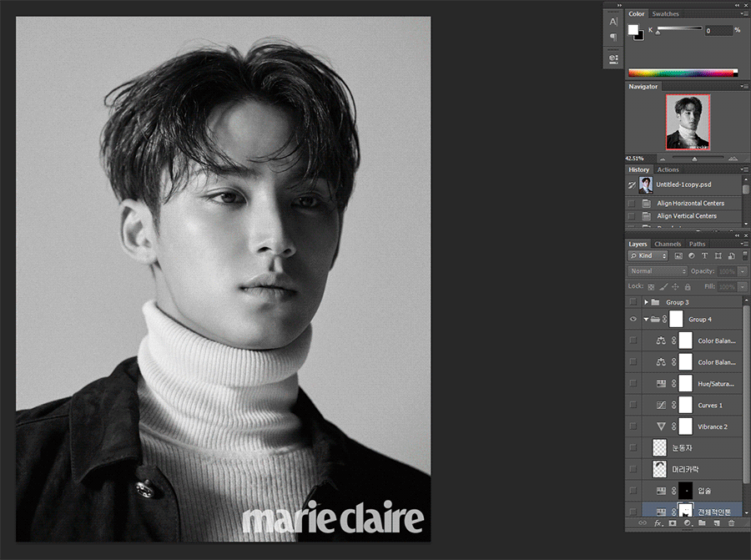Select the Color tab
Viewport: 751px width, 560px height.
click(636, 14)
